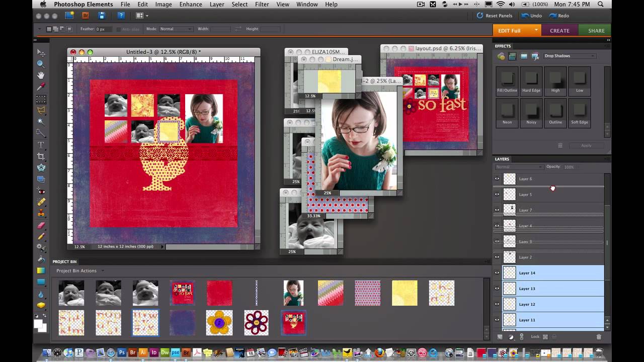Select the Clone Stamp tool

tap(41, 214)
